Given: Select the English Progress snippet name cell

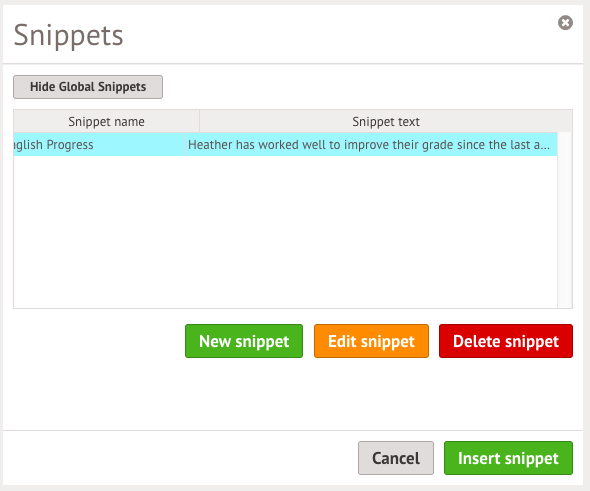Looking at the screenshot, I should point(99,144).
